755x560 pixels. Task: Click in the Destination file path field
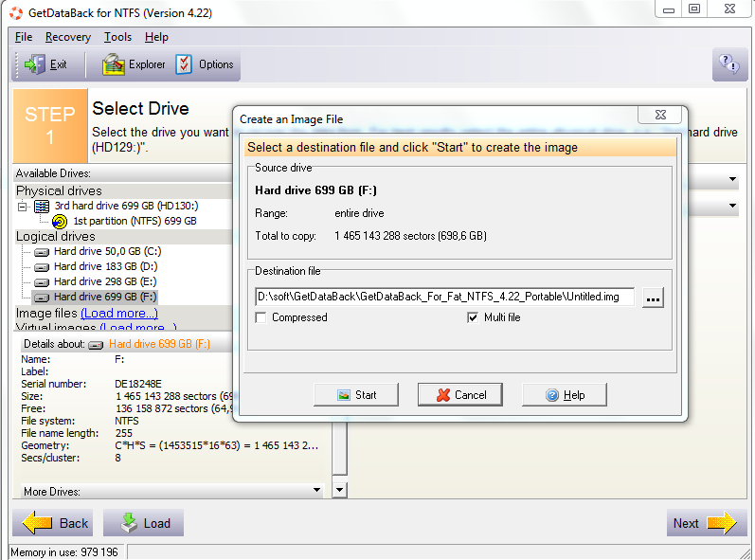[x=444, y=297]
